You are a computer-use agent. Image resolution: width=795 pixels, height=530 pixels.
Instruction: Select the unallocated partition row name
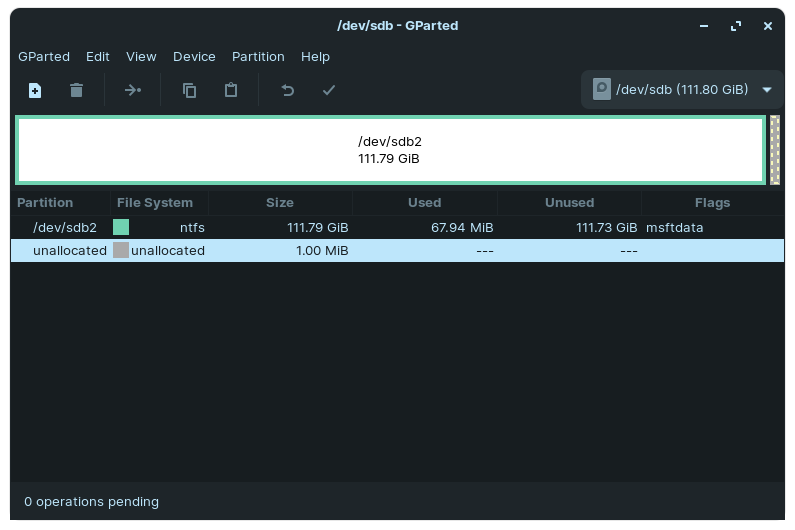(70, 251)
